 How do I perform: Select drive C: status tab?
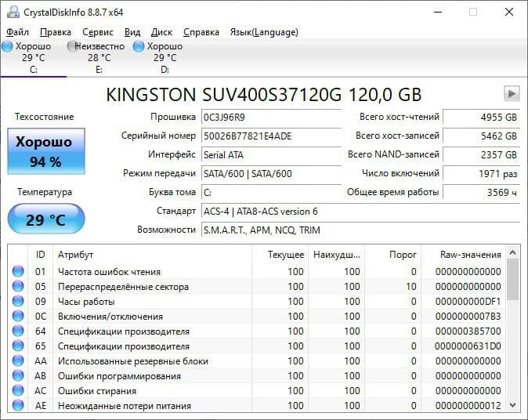click(34, 58)
